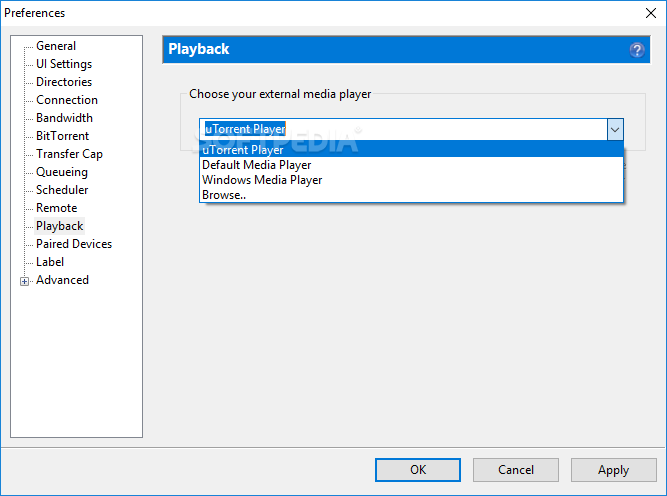Open the Playback help icon
The image size is (667, 496).
point(636,50)
